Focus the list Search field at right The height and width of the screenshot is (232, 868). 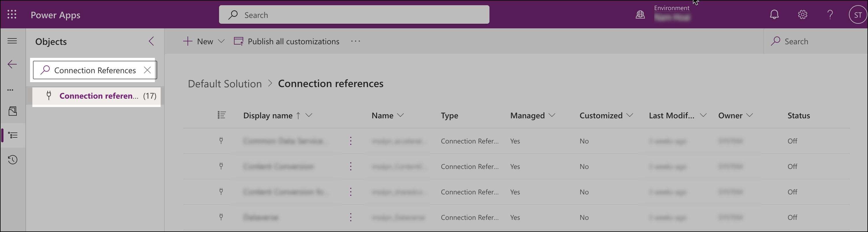click(815, 41)
